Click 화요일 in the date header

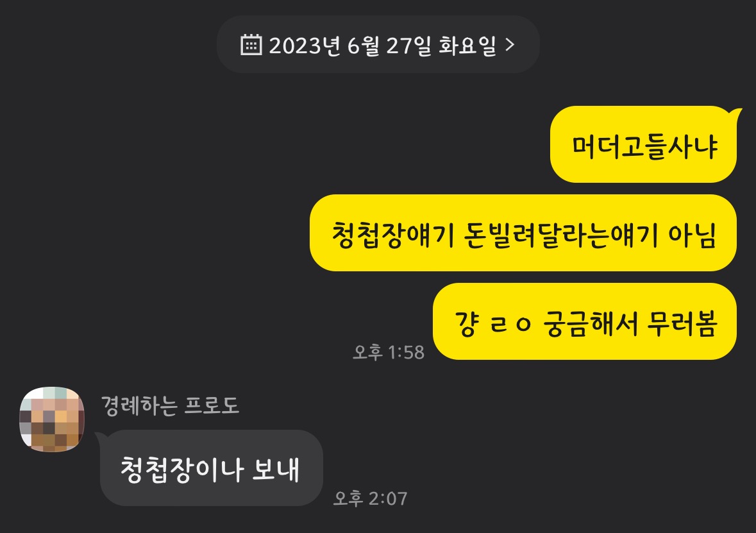click(x=467, y=46)
